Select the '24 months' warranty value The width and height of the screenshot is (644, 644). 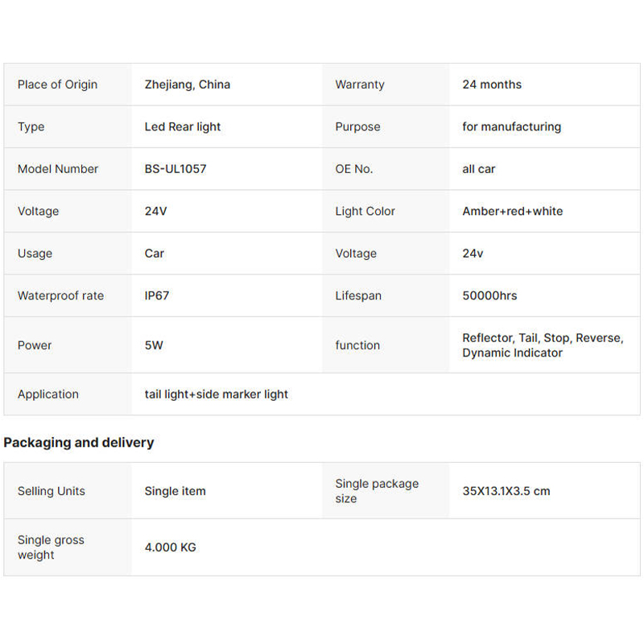(491, 85)
